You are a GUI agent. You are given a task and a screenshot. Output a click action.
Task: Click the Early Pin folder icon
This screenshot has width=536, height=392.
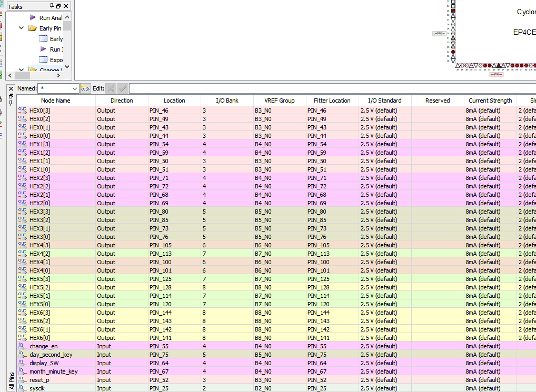coord(33,28)
